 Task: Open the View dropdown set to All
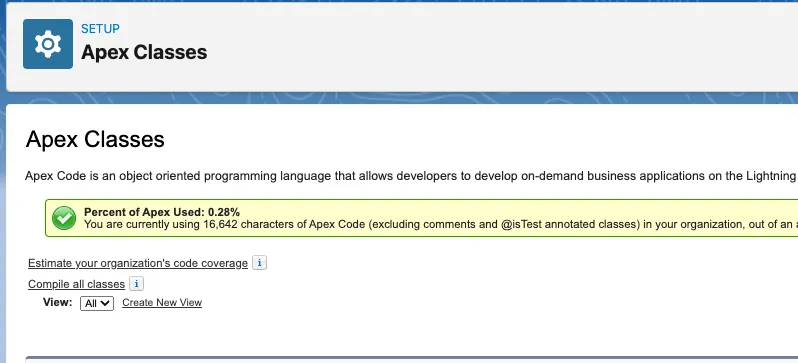click(97, 303)
